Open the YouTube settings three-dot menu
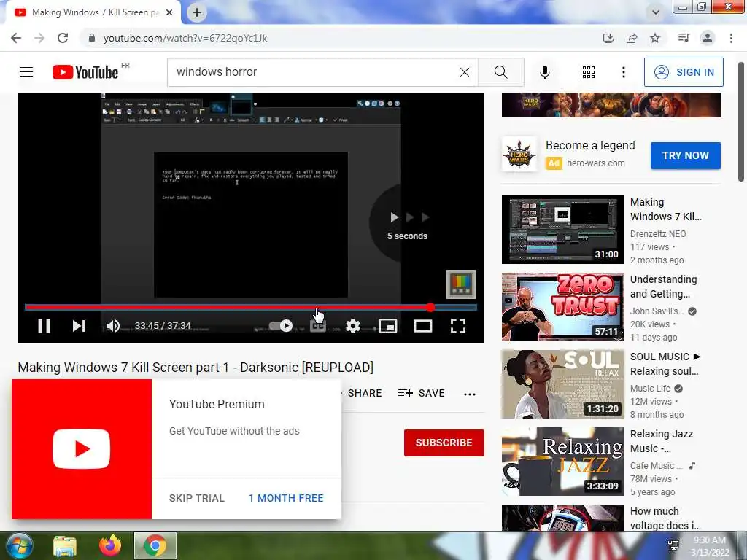Image resolution: width=747 pixels, height=560 pixels. [x=624, y=72]
